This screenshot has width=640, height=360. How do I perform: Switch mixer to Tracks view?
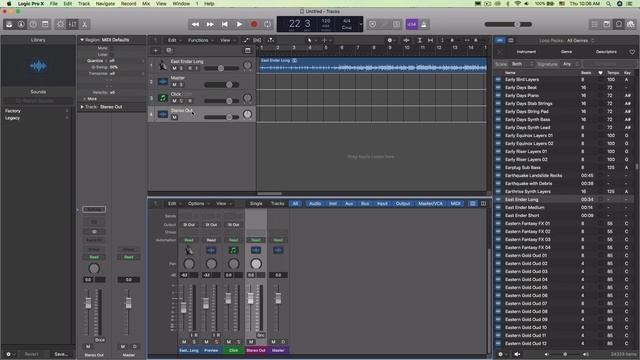(x=278, y=203)
